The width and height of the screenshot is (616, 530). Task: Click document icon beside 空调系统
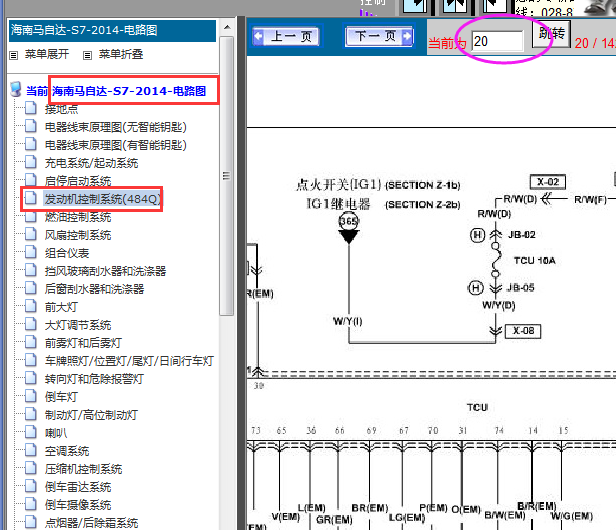tap(31, 450)
